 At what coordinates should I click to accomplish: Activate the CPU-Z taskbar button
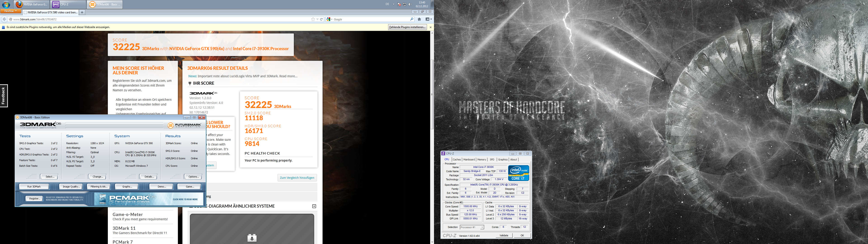click(x=68, y=4)
